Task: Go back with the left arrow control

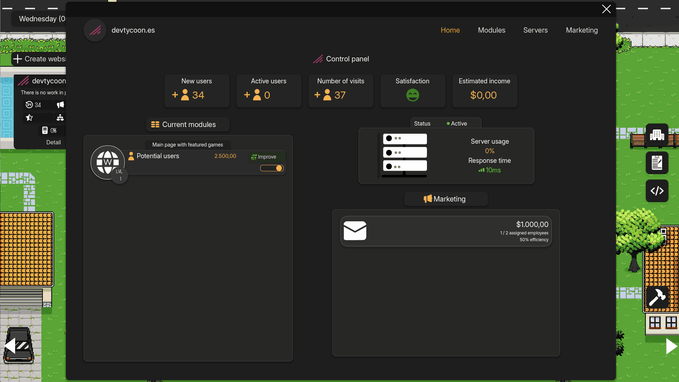Action: [x=10, y=346]
